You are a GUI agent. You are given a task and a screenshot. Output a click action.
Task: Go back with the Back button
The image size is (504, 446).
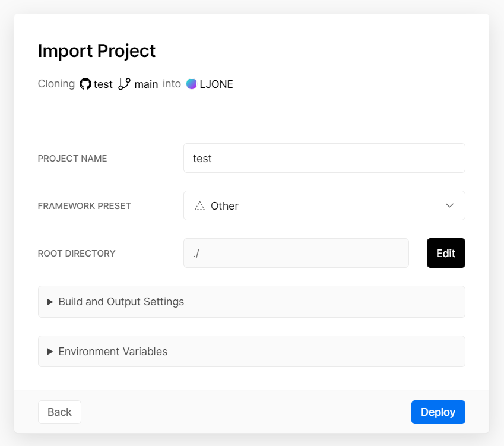pos(59,412)
